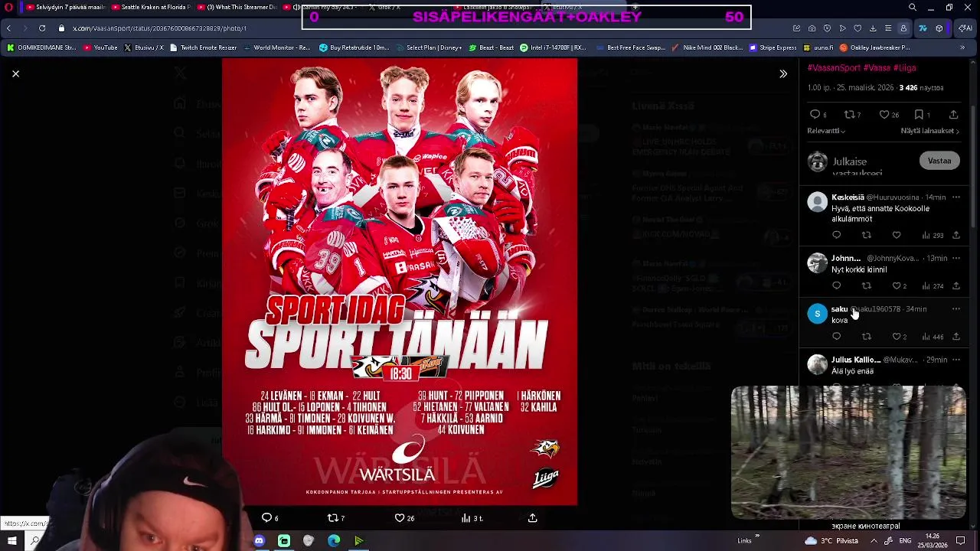Open Julius Kallio's profile avatar
This screenshot has width=980, height=551.
[818, 364]
